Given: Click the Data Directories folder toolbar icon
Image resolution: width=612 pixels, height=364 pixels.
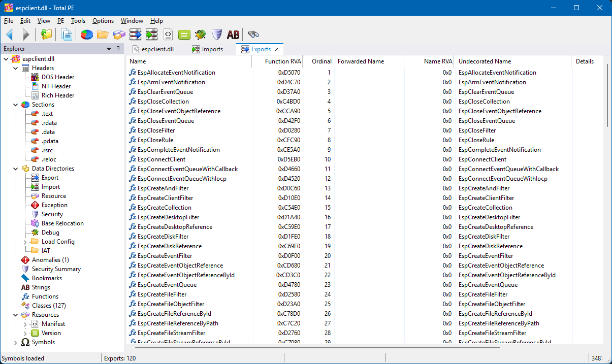Looking at the screenshot, I should pyautogui.click(x=103, y=35).
